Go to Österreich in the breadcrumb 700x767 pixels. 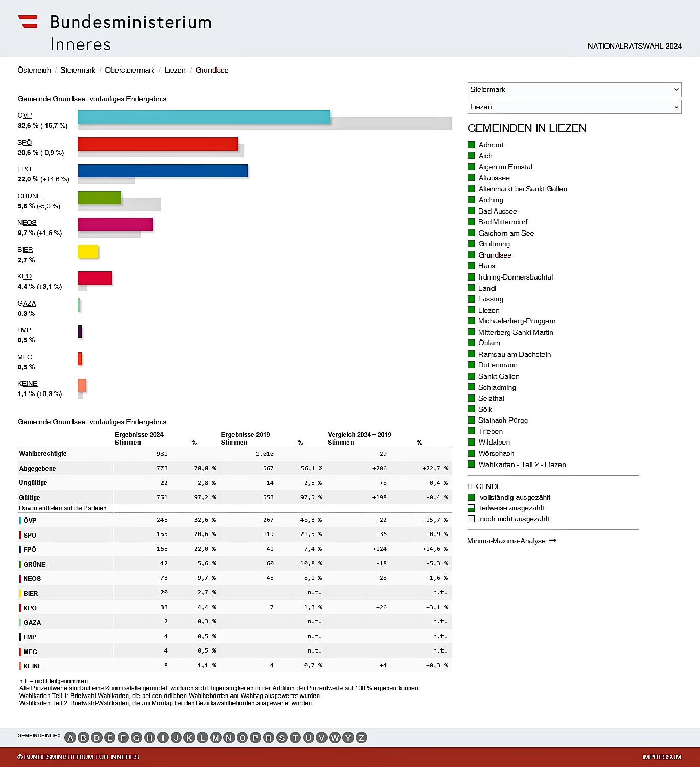(x=34, y=71)
